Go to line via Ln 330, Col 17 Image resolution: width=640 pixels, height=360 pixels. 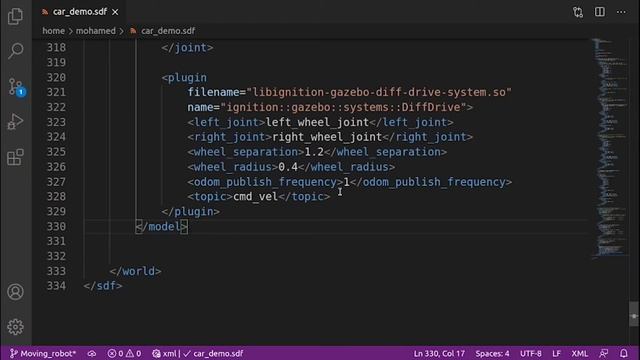(439, 353)
